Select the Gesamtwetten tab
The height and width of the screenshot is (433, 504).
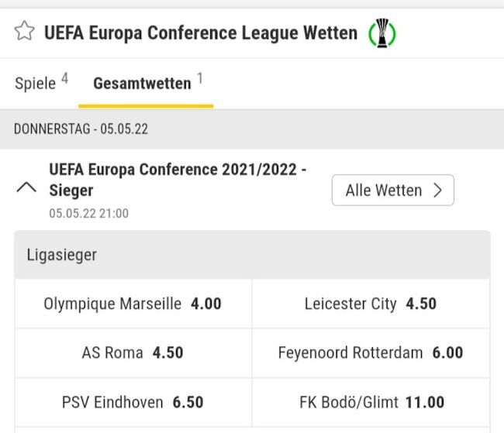142,84
